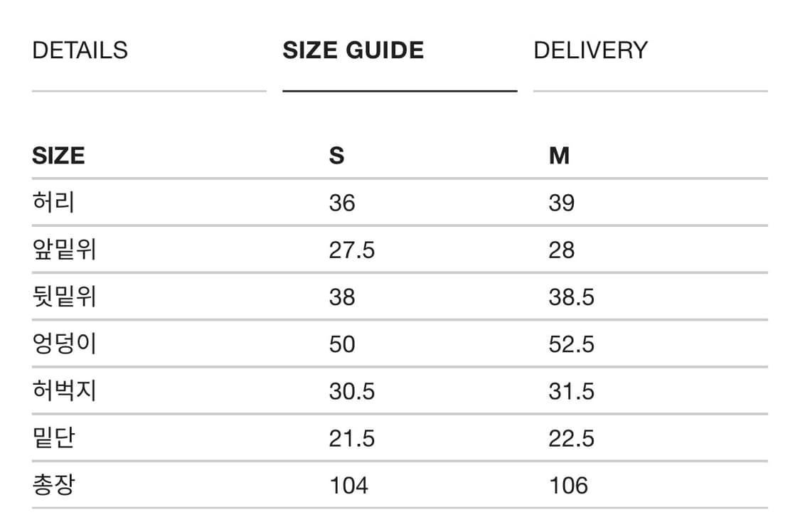
Task: Click the S waist value 36
Action: coord(341,203)
